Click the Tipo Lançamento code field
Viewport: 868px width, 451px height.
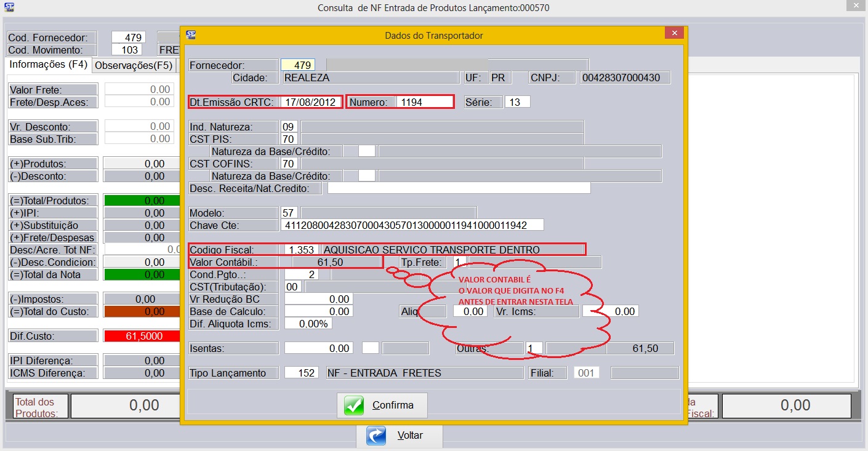click(x=301, y=373)
